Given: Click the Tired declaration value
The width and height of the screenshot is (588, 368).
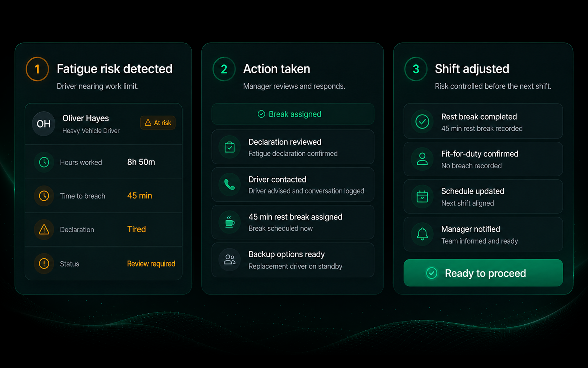Looking at the screenshot, I should point(137,229).
